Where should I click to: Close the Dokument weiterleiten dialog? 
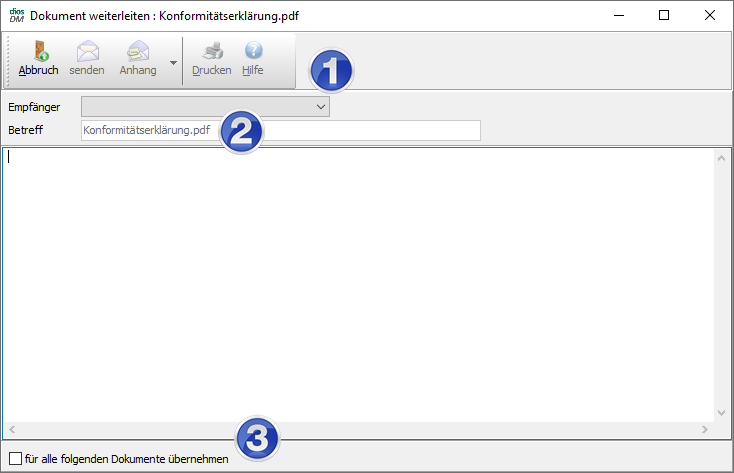710,15
